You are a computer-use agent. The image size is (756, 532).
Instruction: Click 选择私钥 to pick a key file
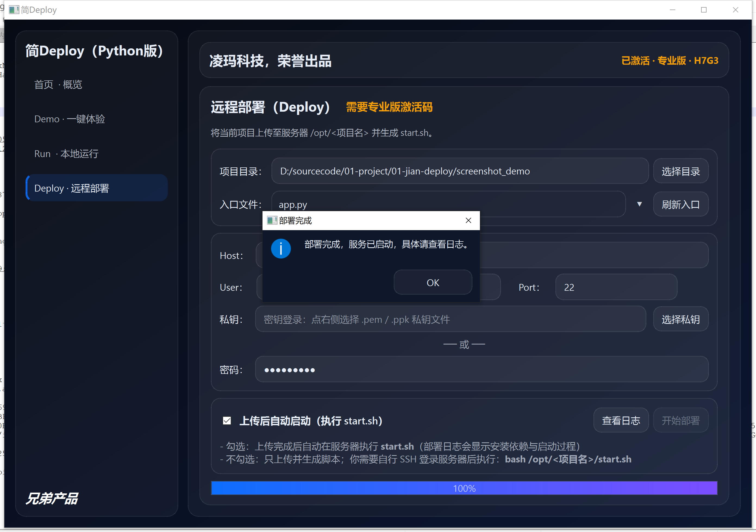(x=681, y=319)
